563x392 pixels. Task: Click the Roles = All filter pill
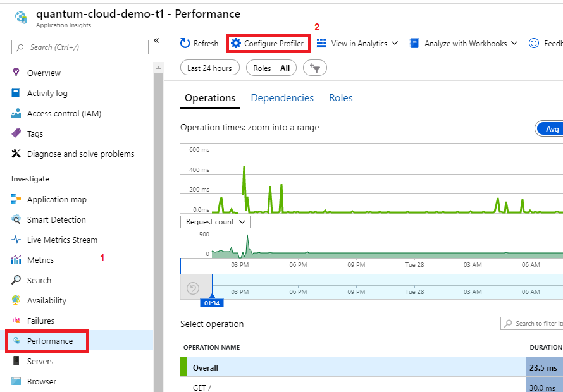(x=271, y=68)
